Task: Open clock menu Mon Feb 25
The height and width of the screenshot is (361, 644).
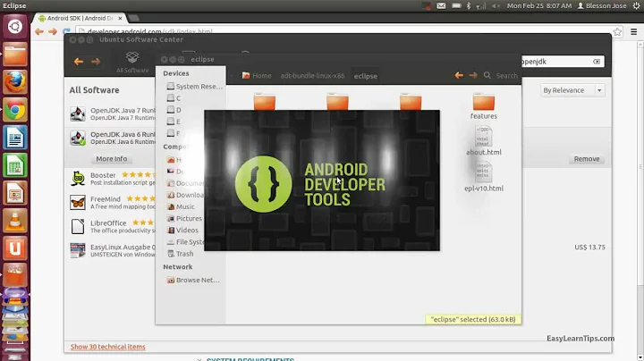Action: 539,5
